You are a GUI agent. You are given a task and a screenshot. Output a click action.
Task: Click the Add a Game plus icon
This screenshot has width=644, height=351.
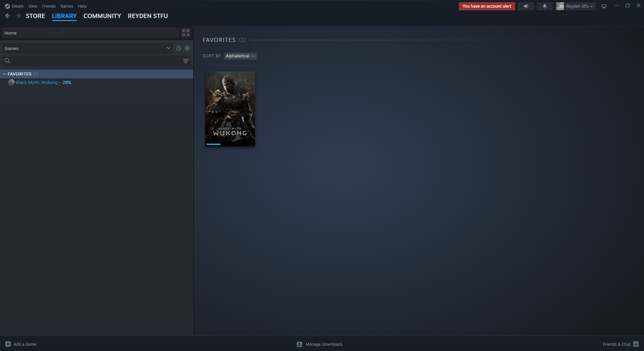(x=8, y=344)
